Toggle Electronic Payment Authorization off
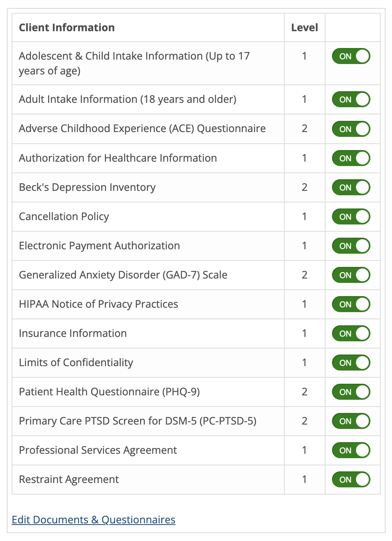The image size is (392, 541). click(351, 246)
